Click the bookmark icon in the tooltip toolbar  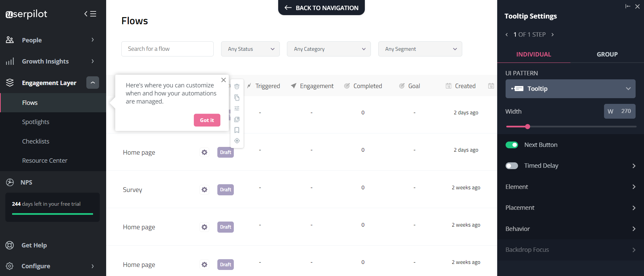[x=237, y=130]
